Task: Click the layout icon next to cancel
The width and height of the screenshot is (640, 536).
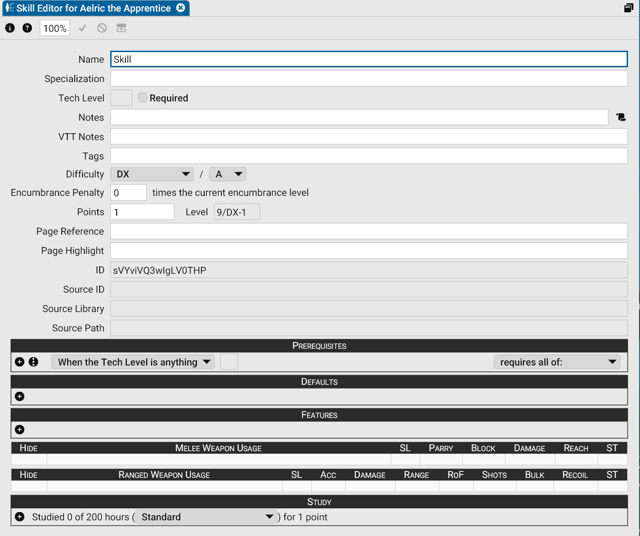Action: (121, 28)
